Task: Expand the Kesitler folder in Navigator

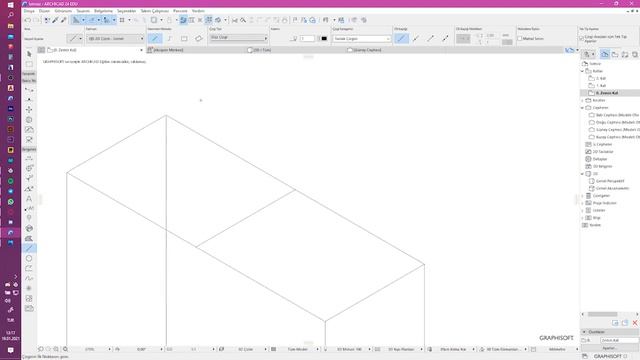Action: 582,100
